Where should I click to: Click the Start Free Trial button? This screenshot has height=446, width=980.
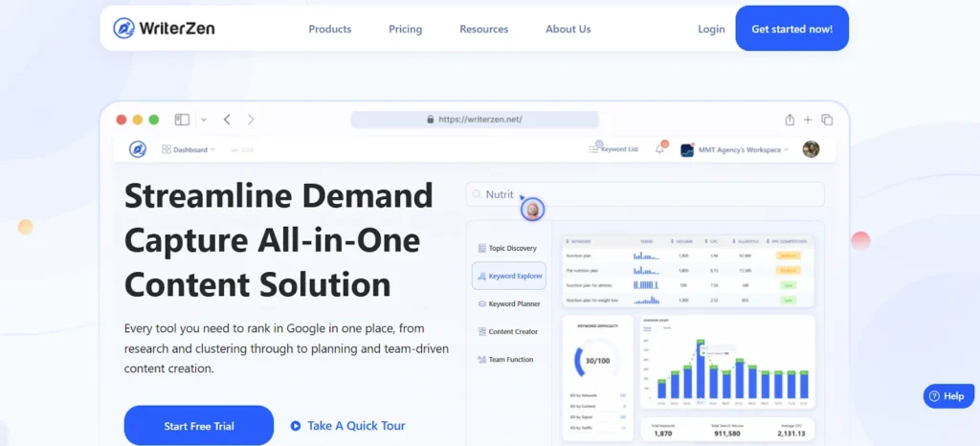coord(199,426)
